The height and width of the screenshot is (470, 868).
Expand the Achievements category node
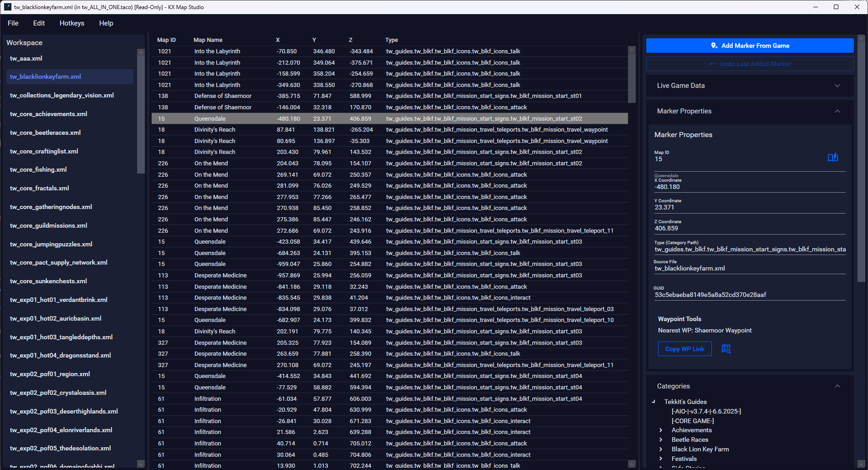click(x=661, y=430)
